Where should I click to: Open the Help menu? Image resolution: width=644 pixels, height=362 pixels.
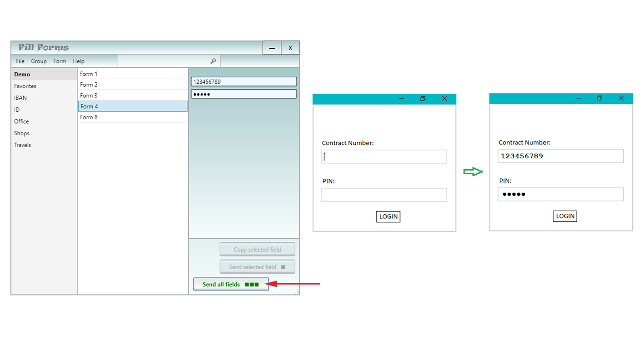click(x=78, y=61)
